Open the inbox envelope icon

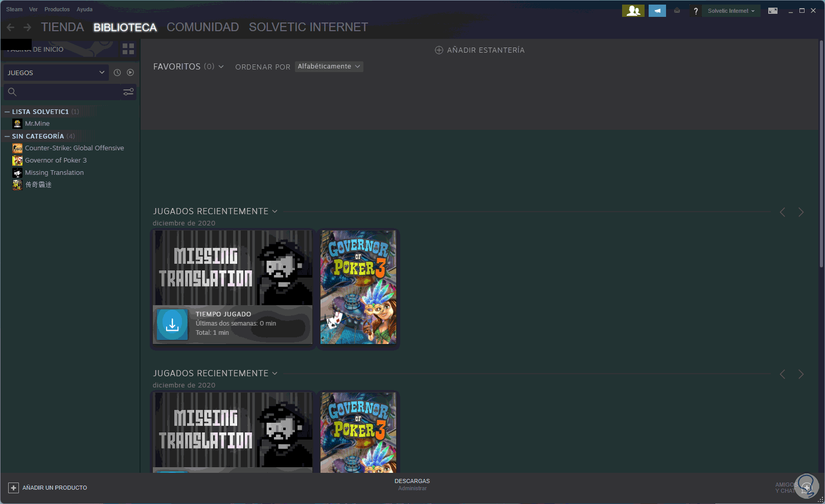coord(677,11)
